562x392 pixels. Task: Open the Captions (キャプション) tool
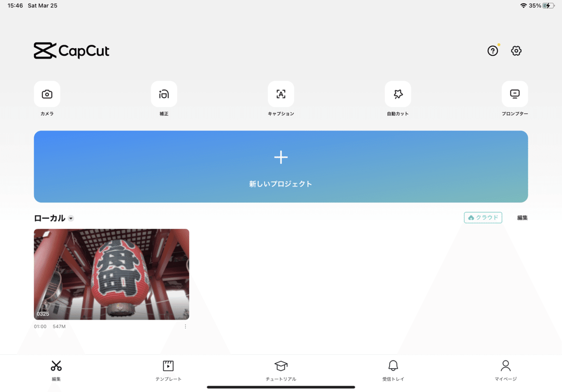point(281,94)
